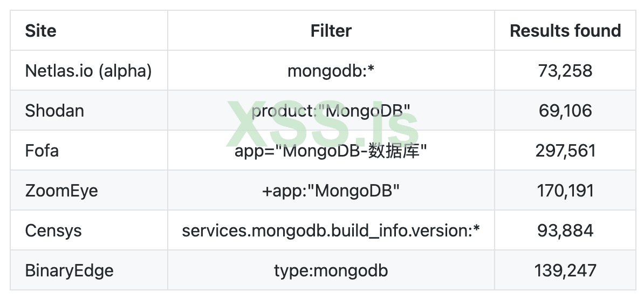The height and width of the screenshot is (298, 644).
Task: Select the Censys site cell
Action: [x=53, y=231]
